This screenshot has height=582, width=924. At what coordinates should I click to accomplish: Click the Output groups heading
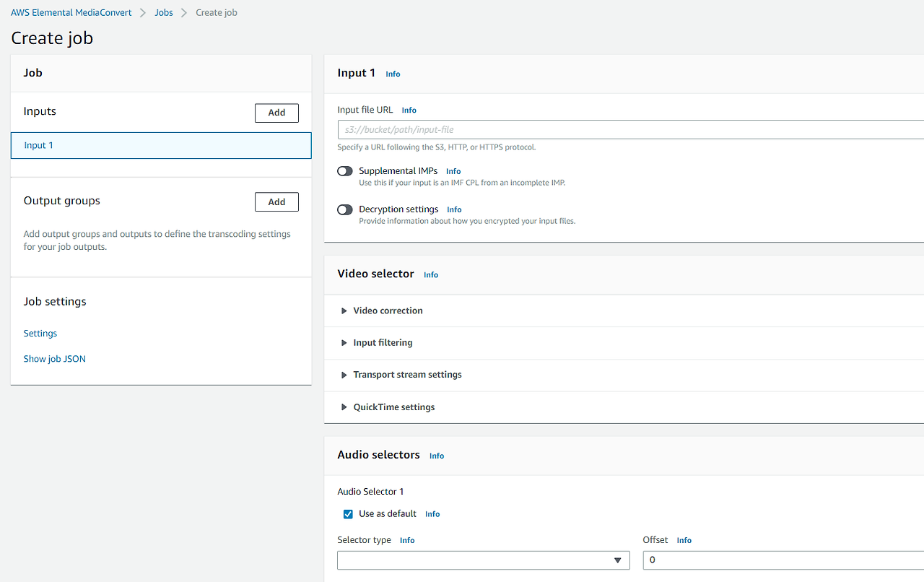click(x=62, y=201)
